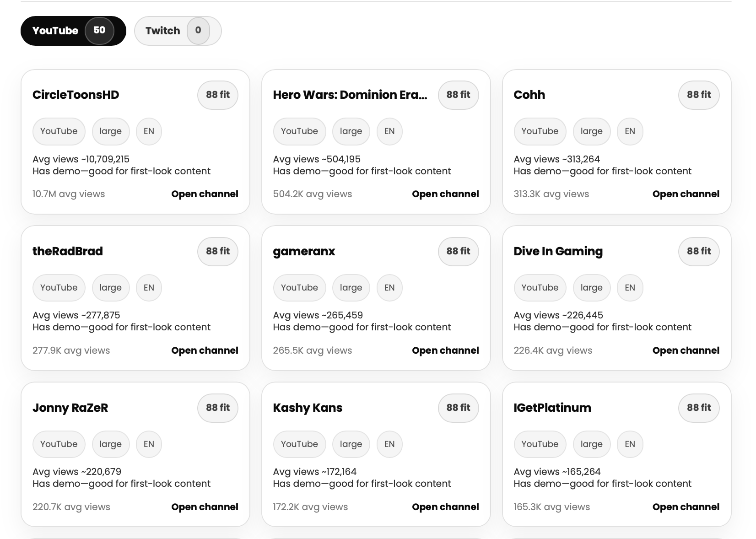Viewport: 756px width, 539px height.
Task: Open channel for Jonny RaZeR
Action: (x=205, y=507)
